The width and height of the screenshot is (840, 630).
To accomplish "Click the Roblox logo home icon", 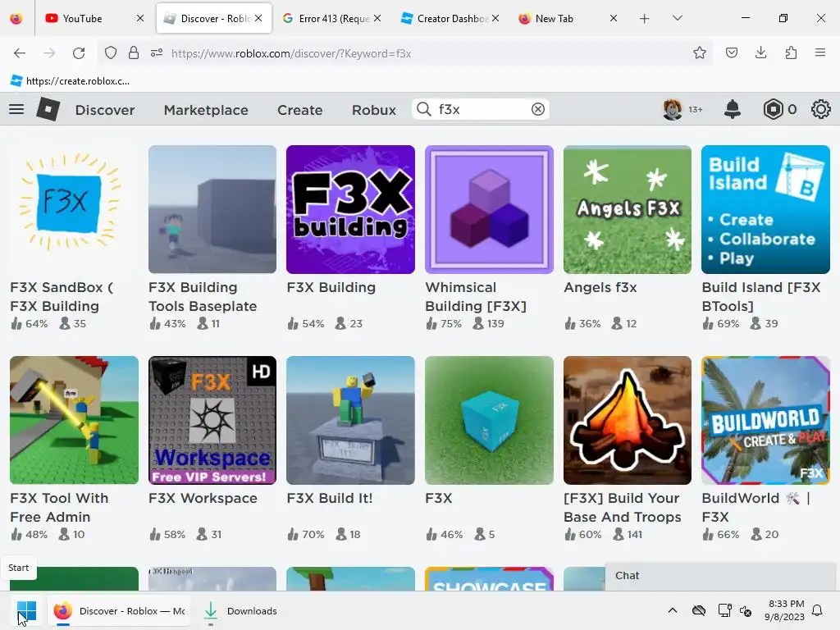I will (48, 109).
